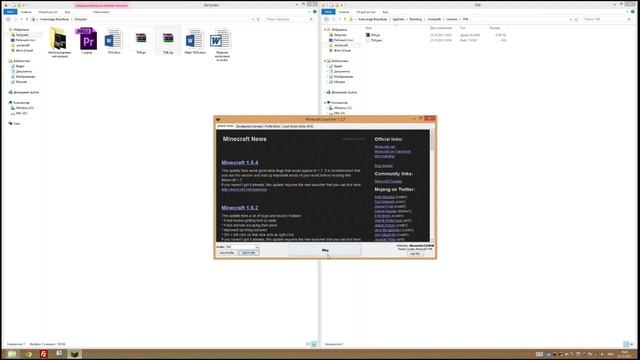Open Help in the TFM window ribbon
Image resolution: width=640 pixels, height=360 pixels.
[632, 12]
